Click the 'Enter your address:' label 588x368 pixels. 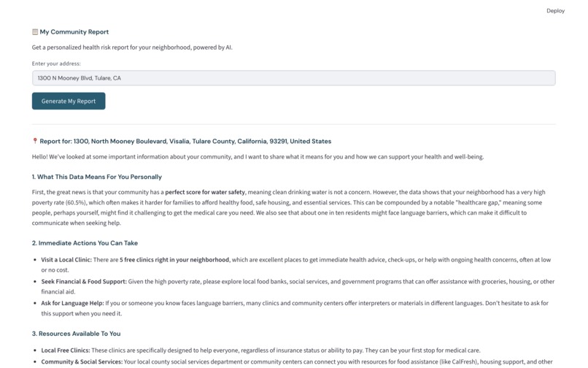pos(56,64)
